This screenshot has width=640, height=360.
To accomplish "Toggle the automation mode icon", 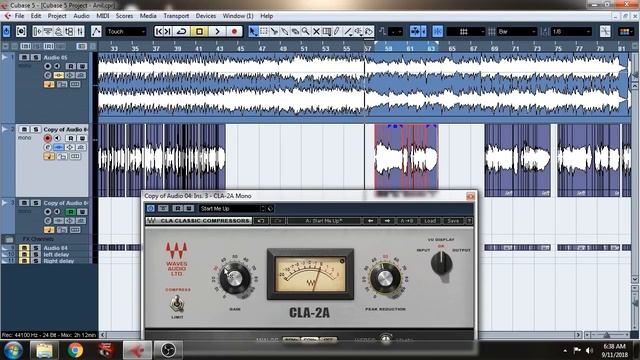I will [96, 31].
